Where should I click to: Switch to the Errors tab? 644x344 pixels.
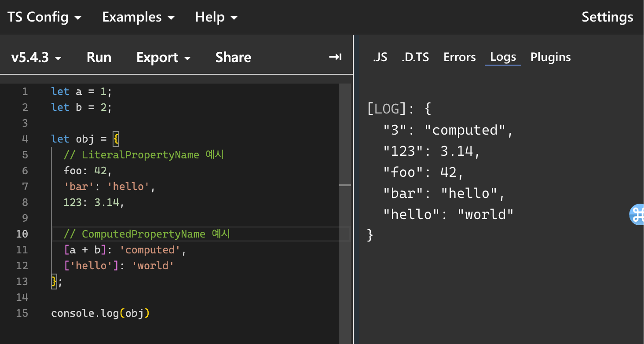(459, 57)
